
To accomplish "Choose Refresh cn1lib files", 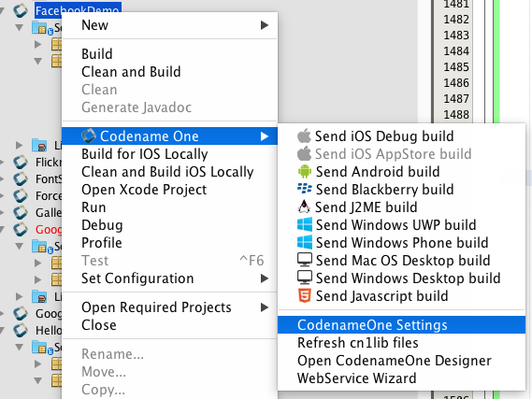I will tap(402, 343).
